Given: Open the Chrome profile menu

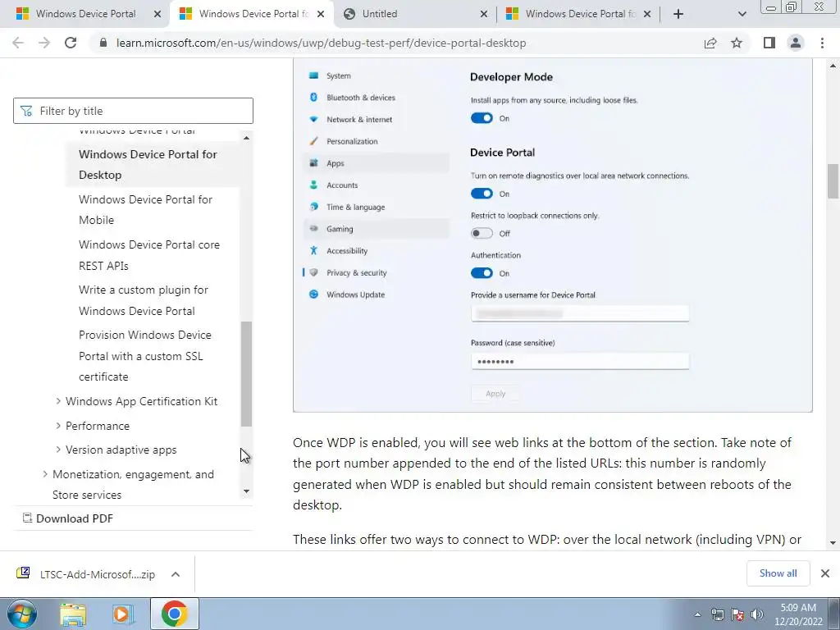Looking at the screenshot, I should point(796,43).
